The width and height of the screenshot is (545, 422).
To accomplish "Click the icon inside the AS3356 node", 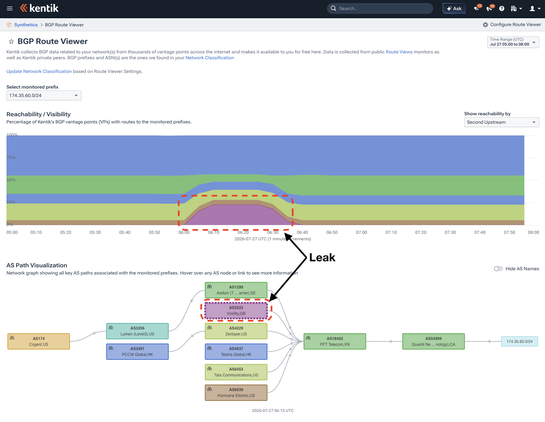I will [x=111, y=327].
